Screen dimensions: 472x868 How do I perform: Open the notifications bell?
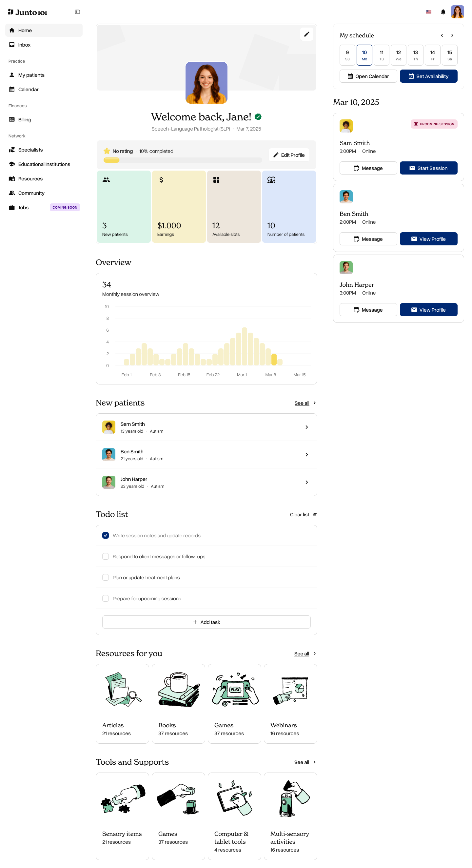(443, 12)
